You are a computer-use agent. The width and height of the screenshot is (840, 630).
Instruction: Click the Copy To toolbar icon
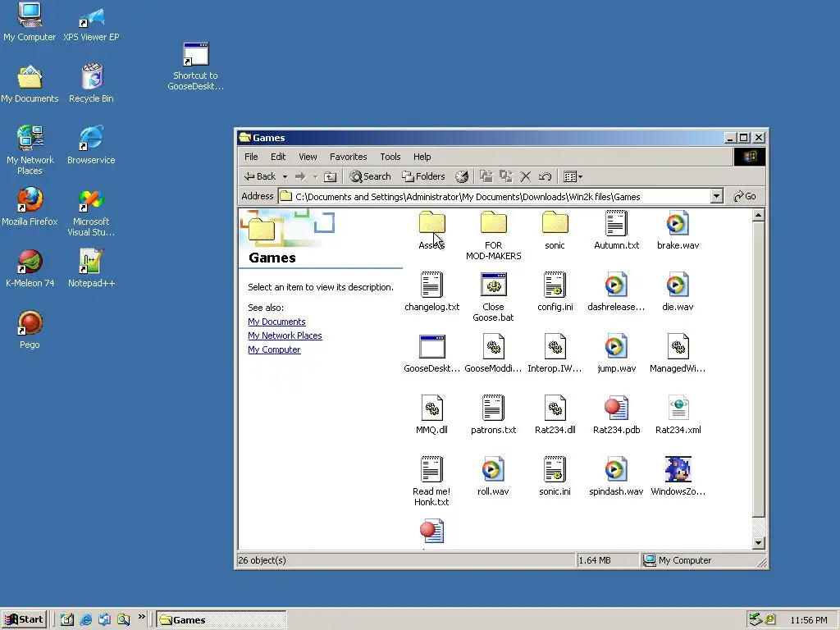[506, 176]
